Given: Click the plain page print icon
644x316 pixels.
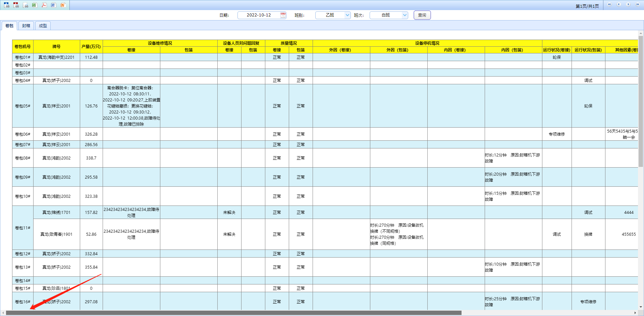Looking at the screenshot, I should coord(25,5).
